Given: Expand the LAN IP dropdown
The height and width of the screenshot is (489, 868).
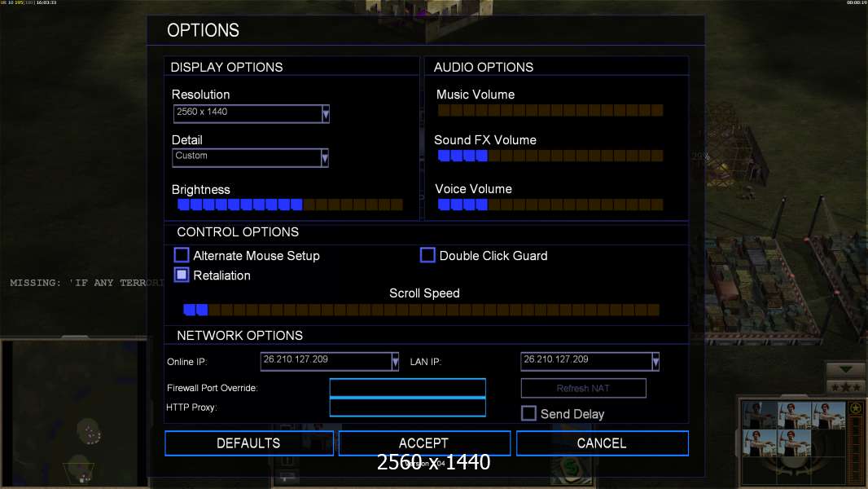Looking at the screenshot, I should [655, 362].
